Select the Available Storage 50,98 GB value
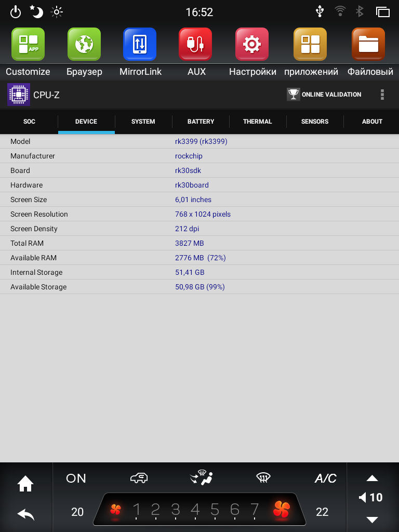Screen dimensions: 399x532 200,287
